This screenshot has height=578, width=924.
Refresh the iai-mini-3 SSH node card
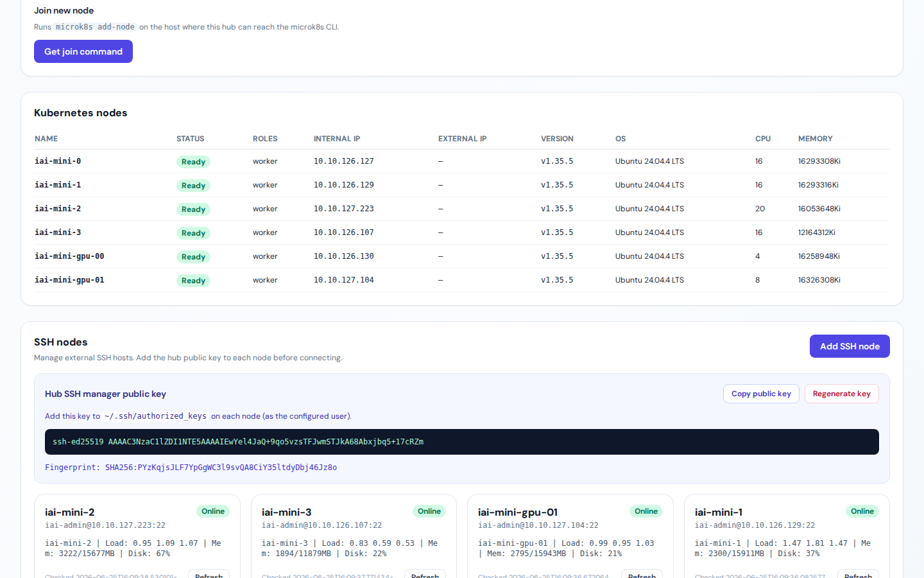coord(425,574)
